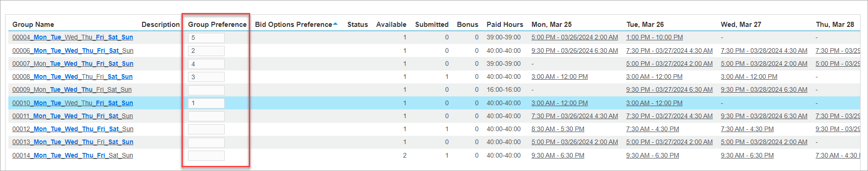This screenshot has width=868, height=171.
Task: Open group 00014_Mon_Tue_Wed_Thu_Fri_Sat_Sun link
Action: click(72, 155)
